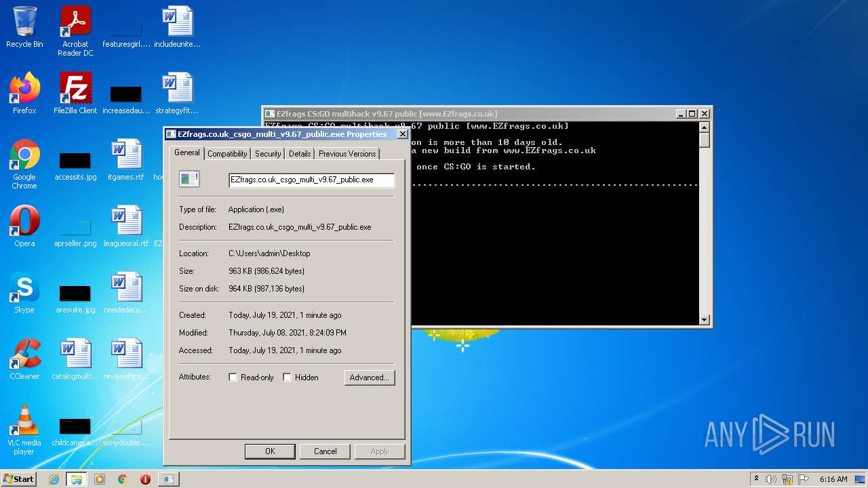Click the Modified date Thursday, July 08, 2021
The image size is (868, 488).
288,333
